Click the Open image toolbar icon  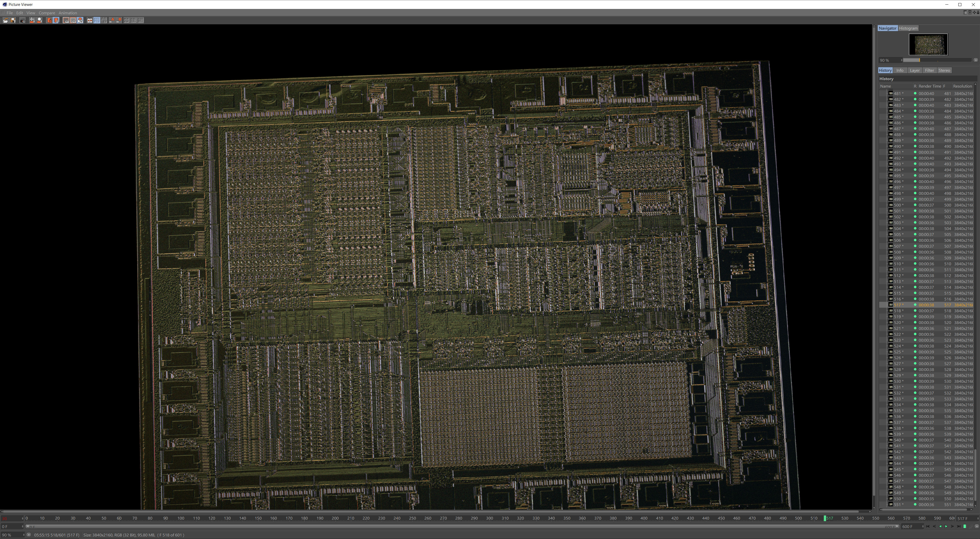tap(5, 21)
